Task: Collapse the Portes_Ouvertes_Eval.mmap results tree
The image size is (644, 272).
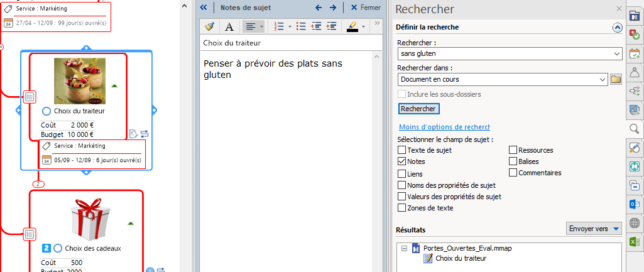Action: click(404, 248)
